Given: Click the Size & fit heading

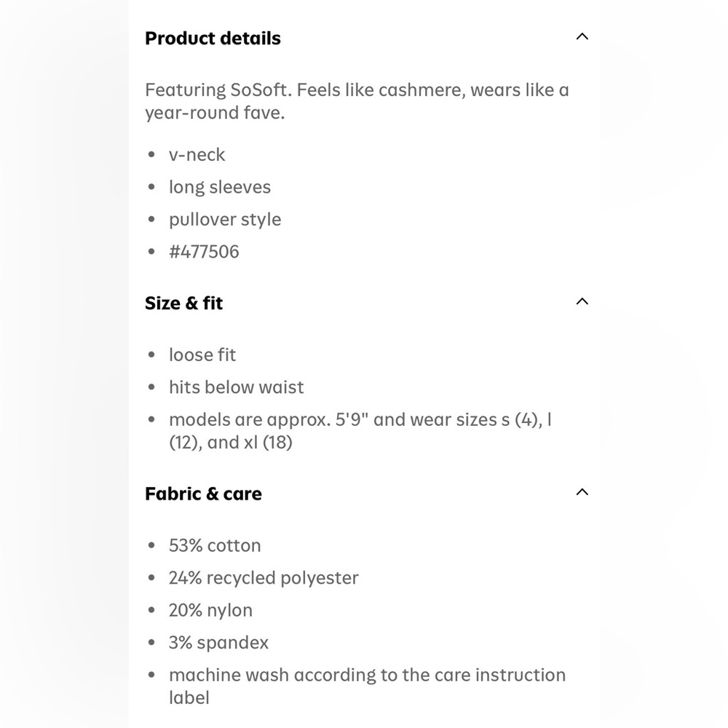Looking at the screenshot, I should click(x=184, y=303).
